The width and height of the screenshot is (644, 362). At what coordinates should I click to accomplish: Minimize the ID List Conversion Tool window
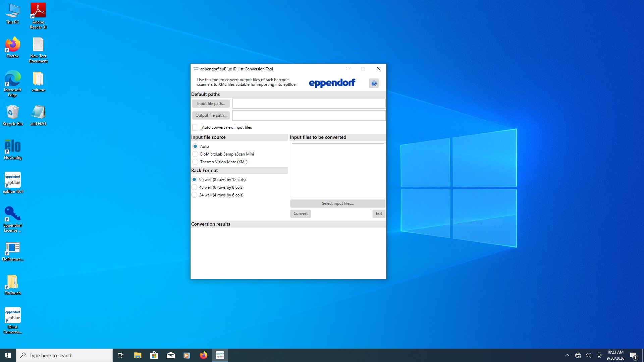348,69
